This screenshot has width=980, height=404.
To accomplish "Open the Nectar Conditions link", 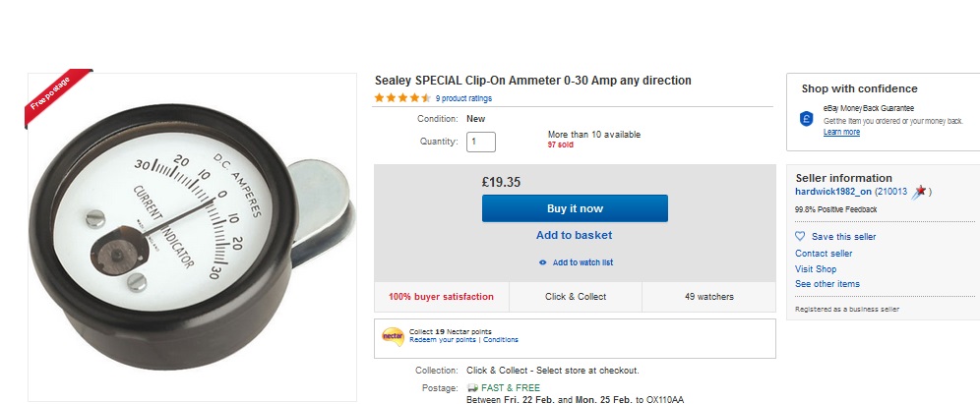I will point(501,340).
